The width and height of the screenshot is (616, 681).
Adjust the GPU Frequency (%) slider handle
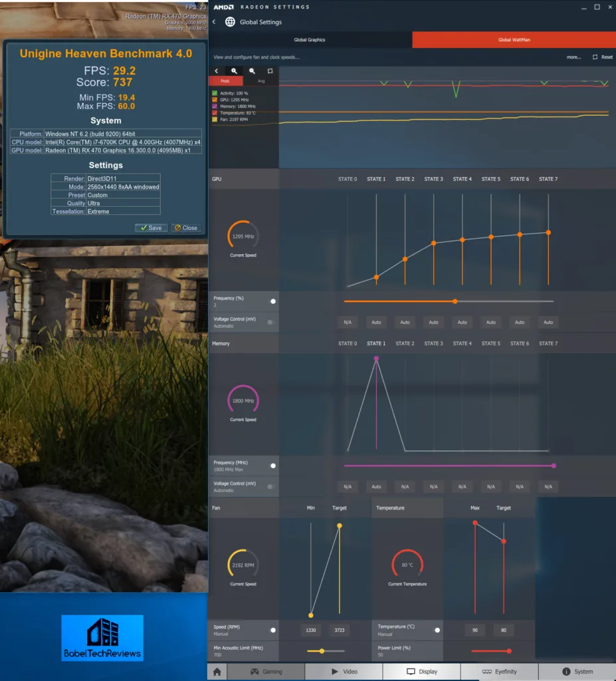(455, 301)
